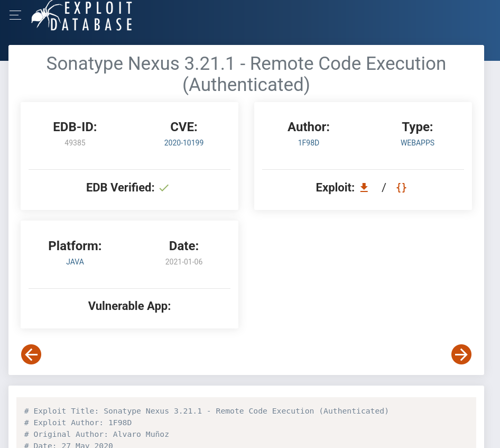Click the '# Exploit Title' code line
The width and height of the screenshot is (500, 448).
coord(206,411)
